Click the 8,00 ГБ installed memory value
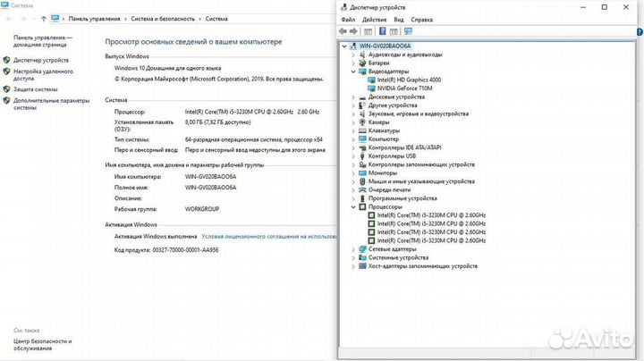 (217, 122)
